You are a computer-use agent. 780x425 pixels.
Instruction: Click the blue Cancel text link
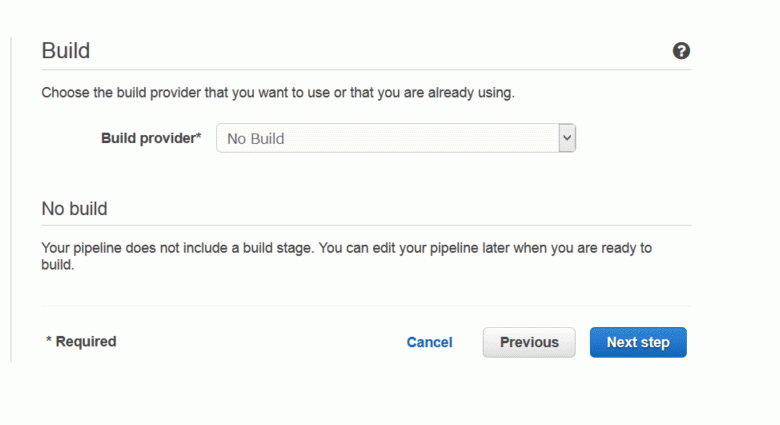[429, 342]
